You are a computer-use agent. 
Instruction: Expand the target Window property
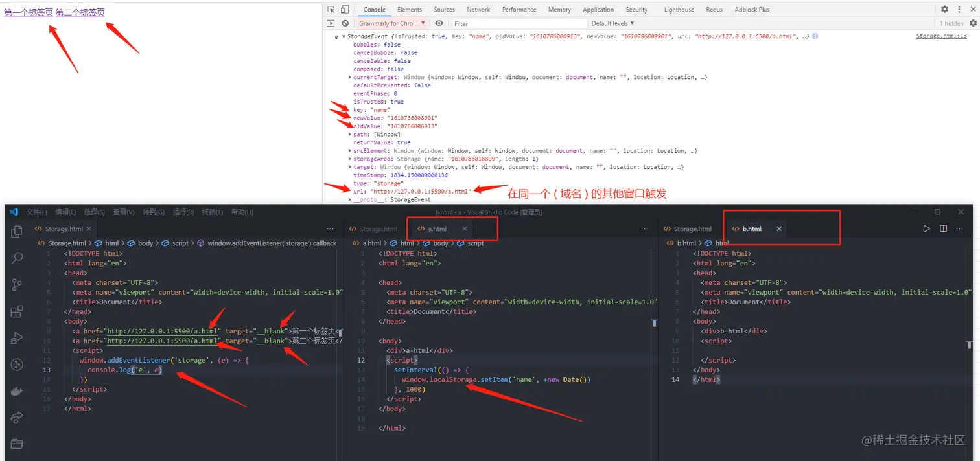pos(350,167)
